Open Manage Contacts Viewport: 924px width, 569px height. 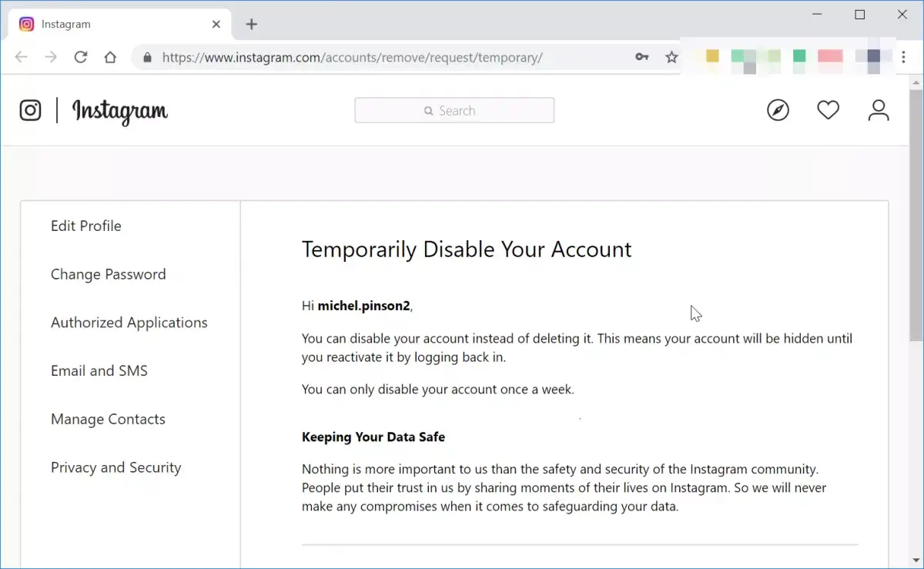108,419
